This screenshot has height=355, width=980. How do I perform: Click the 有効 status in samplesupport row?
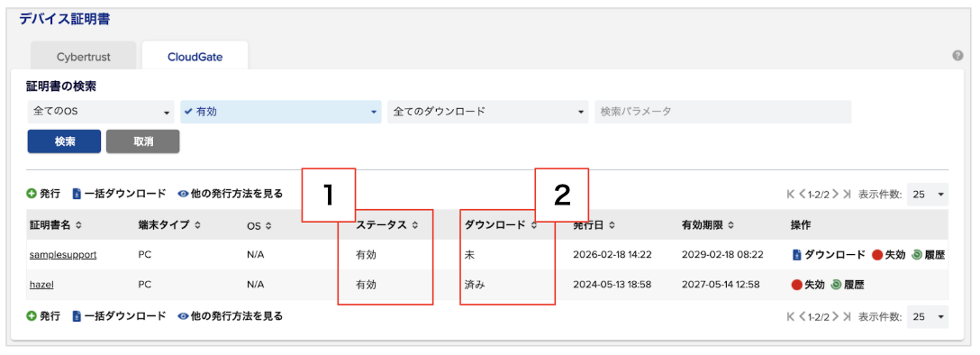pos(366,255)
